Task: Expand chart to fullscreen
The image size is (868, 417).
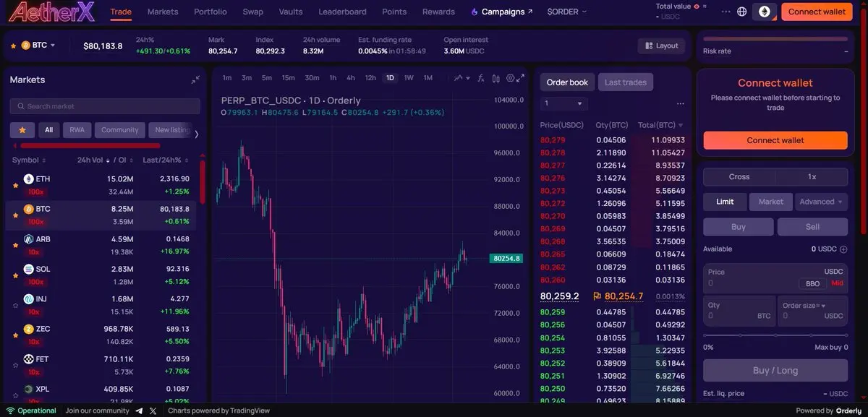Action: (x=521, y=78)
